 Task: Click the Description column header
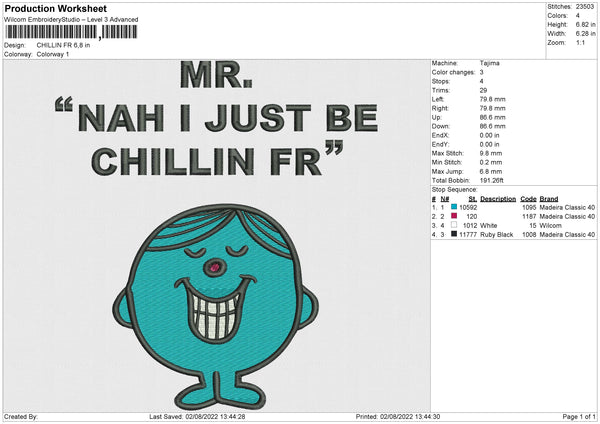(497, 198)
